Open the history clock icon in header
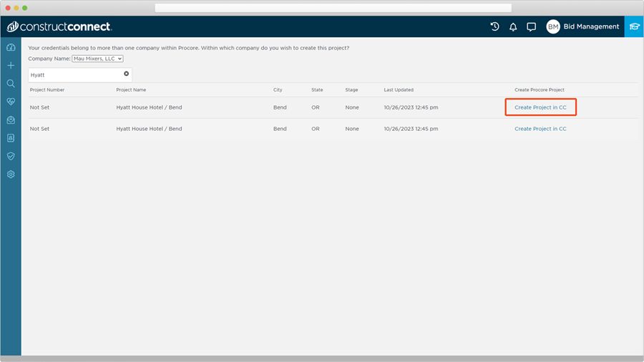Image resolution: width=644 pixels, height=362 pixels. (495, 26)
